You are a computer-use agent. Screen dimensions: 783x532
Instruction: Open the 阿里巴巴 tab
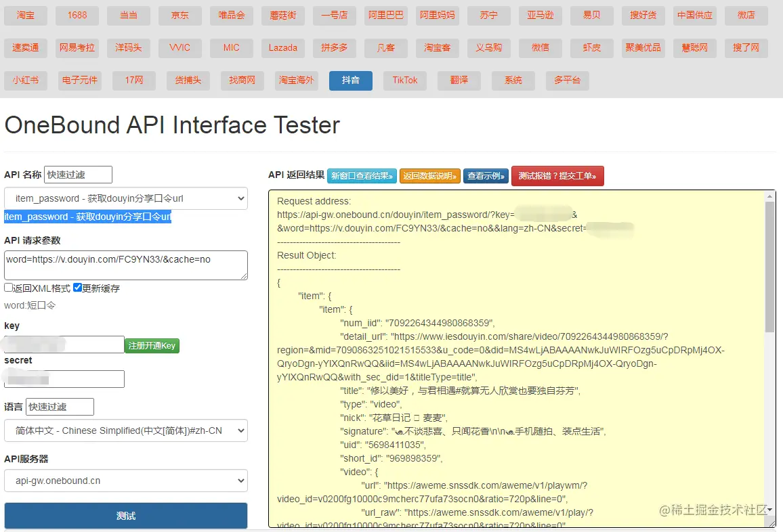pos(385,16)
